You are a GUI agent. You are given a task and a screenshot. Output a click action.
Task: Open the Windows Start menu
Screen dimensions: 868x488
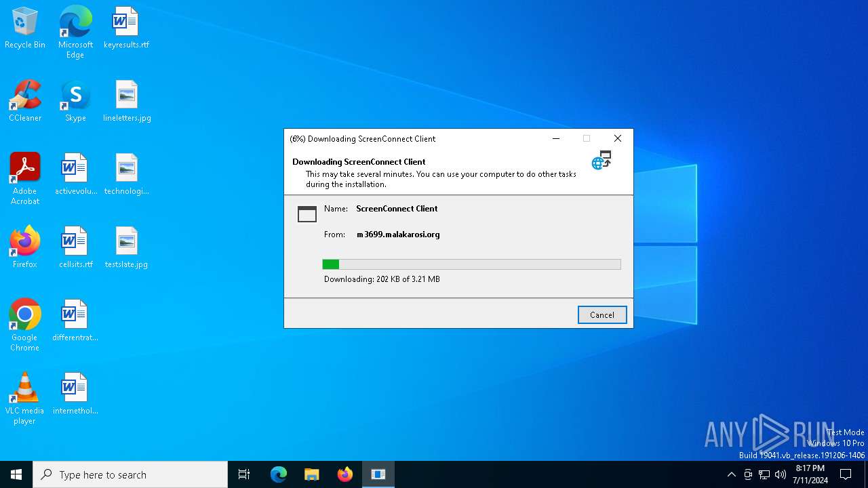[16, 474]
